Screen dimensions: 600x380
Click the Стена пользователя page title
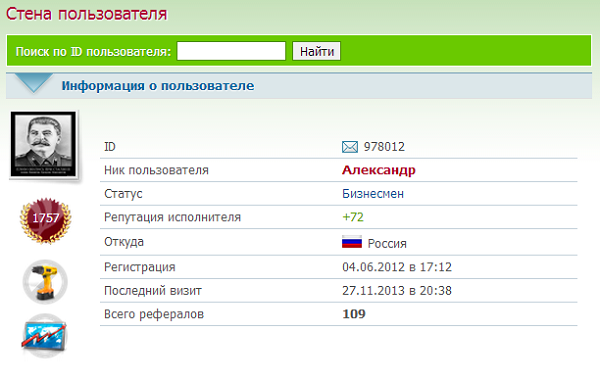pyautogui.click(x=86, y=14)
